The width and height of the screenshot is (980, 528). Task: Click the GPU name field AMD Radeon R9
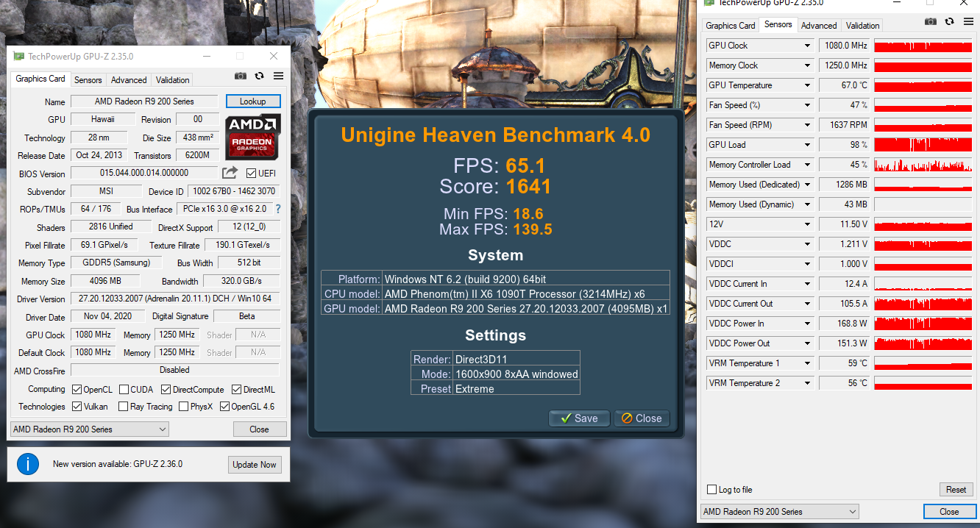144,101
